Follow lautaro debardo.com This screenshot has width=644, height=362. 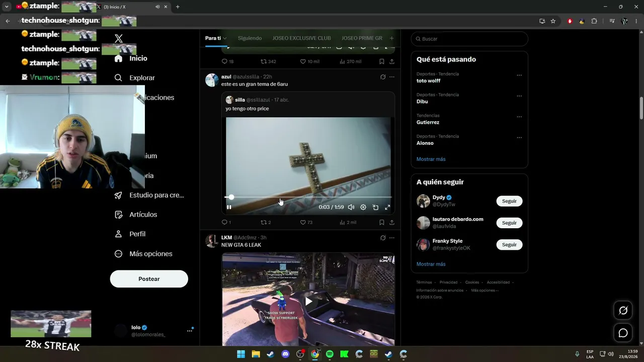click(x=509, y=223)
